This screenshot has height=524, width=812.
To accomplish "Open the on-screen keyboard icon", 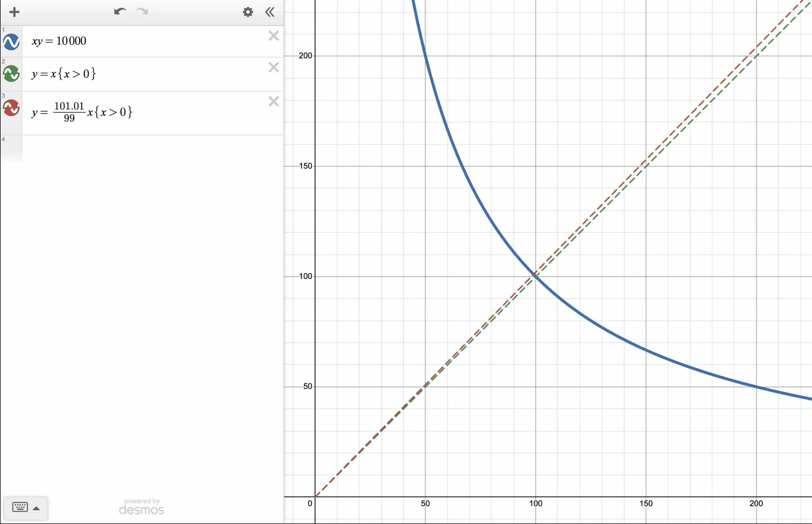I will click(20, 507).
